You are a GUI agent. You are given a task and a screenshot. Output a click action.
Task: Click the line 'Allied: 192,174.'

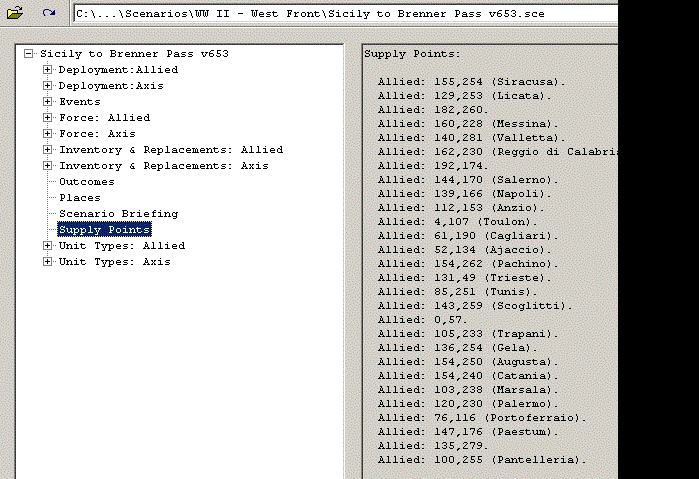433,166
